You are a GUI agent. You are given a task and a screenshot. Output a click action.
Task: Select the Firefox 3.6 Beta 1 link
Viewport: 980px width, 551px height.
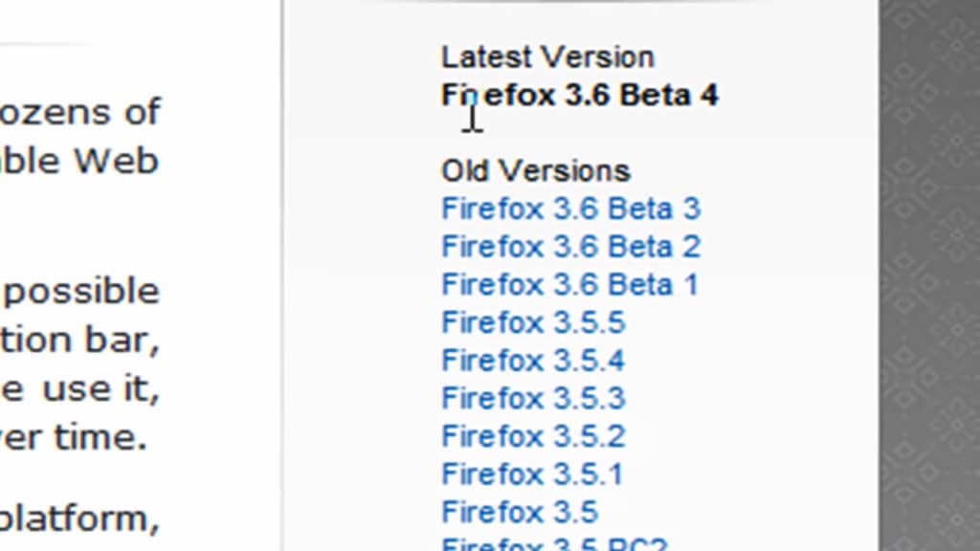point(569,285)
